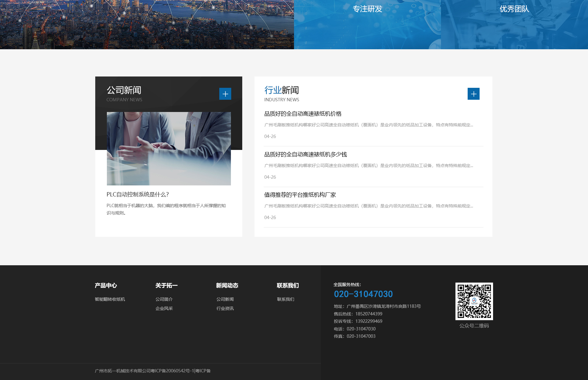Click the plus icon in 行业新闻 panel
588x380 pixels.
(473, 94)
